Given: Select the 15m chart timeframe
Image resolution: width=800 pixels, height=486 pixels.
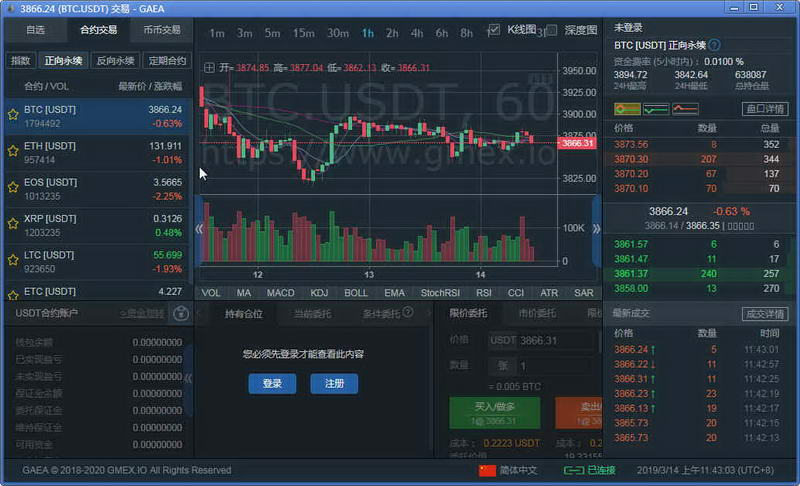Looking at the screenshot, I should click(x=303, y=33).
